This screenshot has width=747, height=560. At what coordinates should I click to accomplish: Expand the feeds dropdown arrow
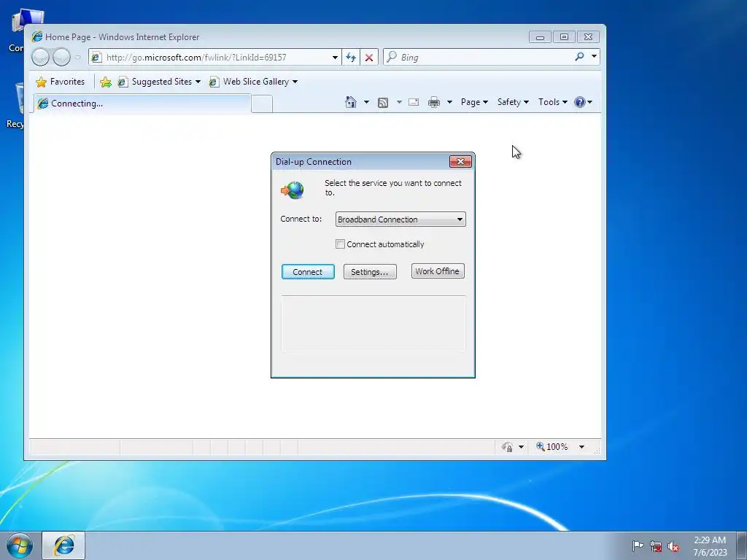click(399, 102)
